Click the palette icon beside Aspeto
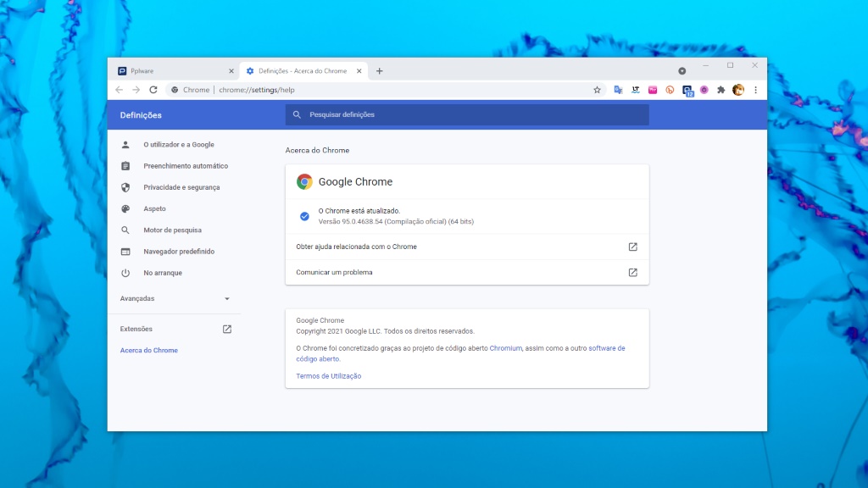The width and height of the screenshot is (868, 488). [x=125, y=208]
